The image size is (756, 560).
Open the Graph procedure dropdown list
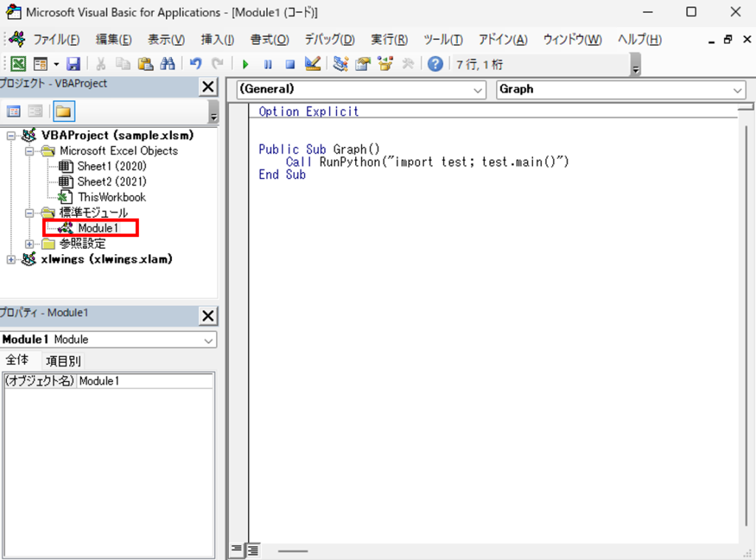[739, 89]
